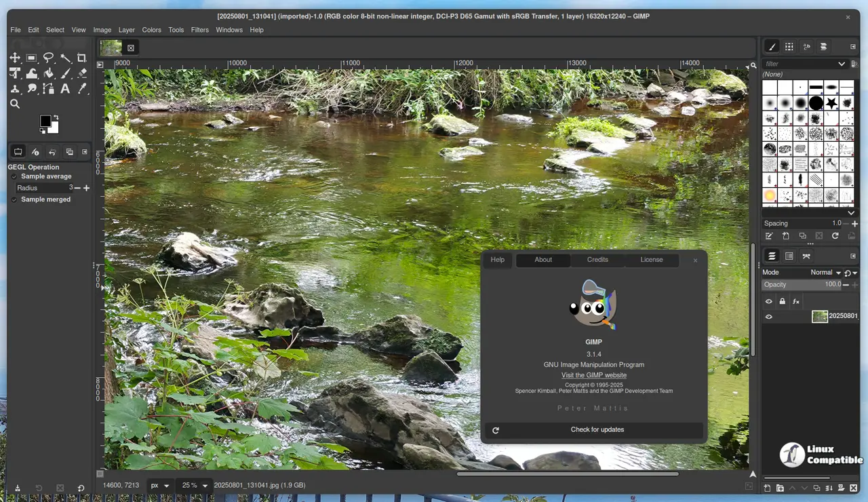Screen dimensions: 868x502
Task: Activate the Bucket Fill tool
Action: click(48, 73)
